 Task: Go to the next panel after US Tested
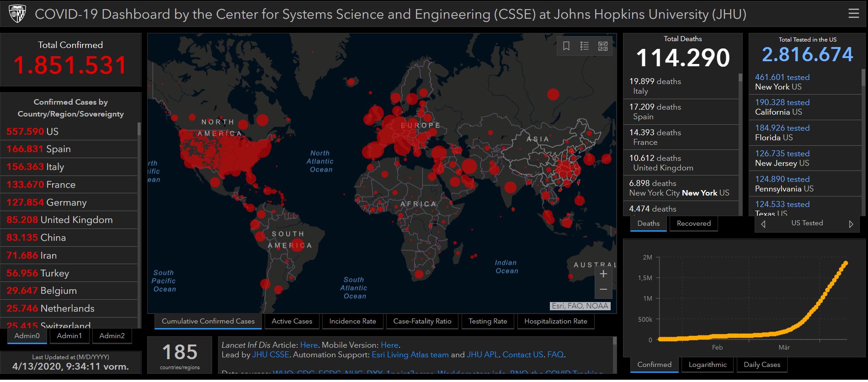tap(851, 224)
